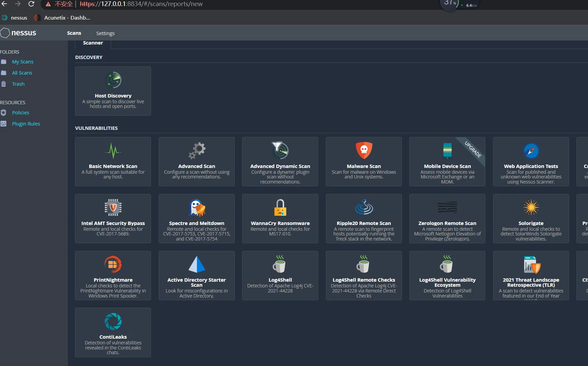Open the Trash folder link

(x=18, y=84)
